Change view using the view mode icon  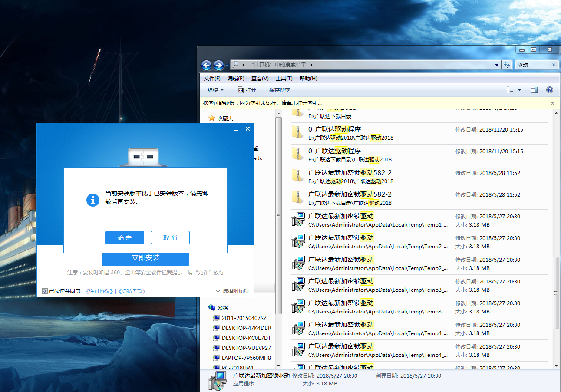[510, 90]
